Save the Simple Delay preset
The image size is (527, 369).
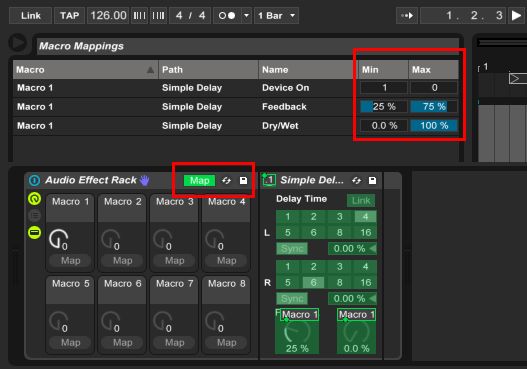pos(372,180)
